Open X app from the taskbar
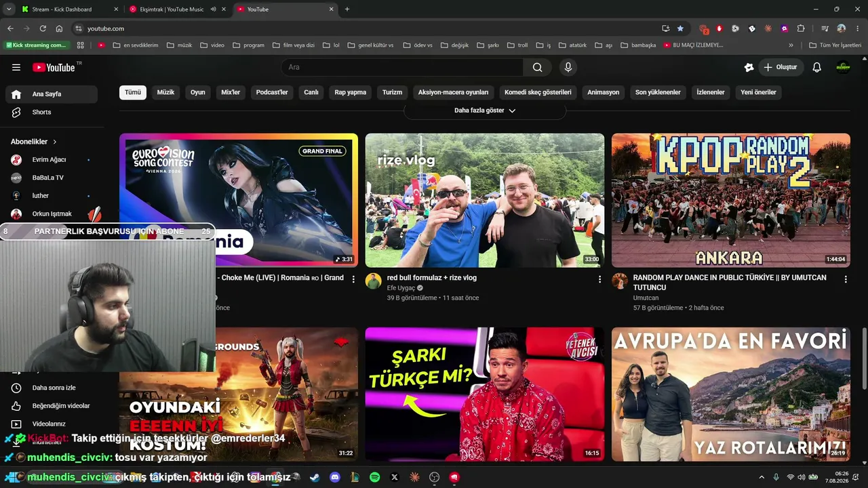868x488 pixels. point(395,477)
